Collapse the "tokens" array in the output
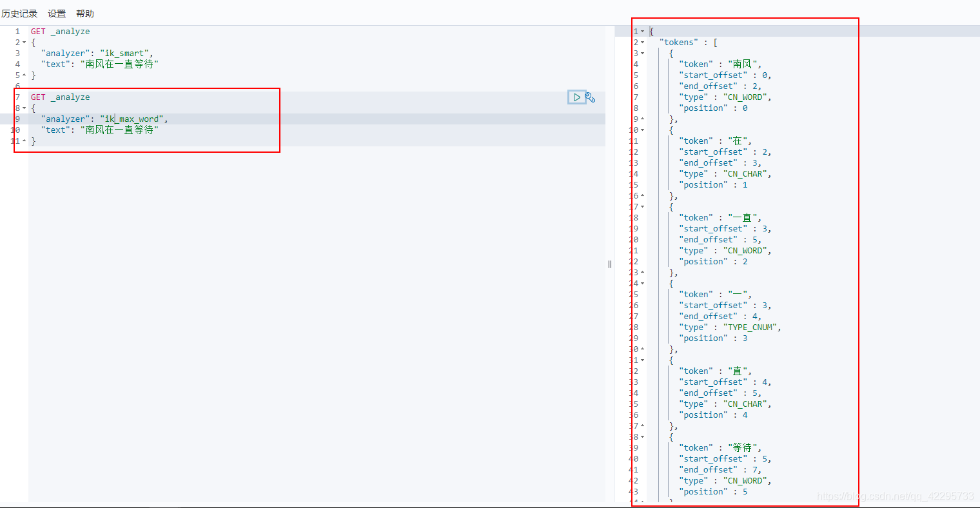Image resolution: width=980 pixels, height=508 pixels. tap(642, 43)
